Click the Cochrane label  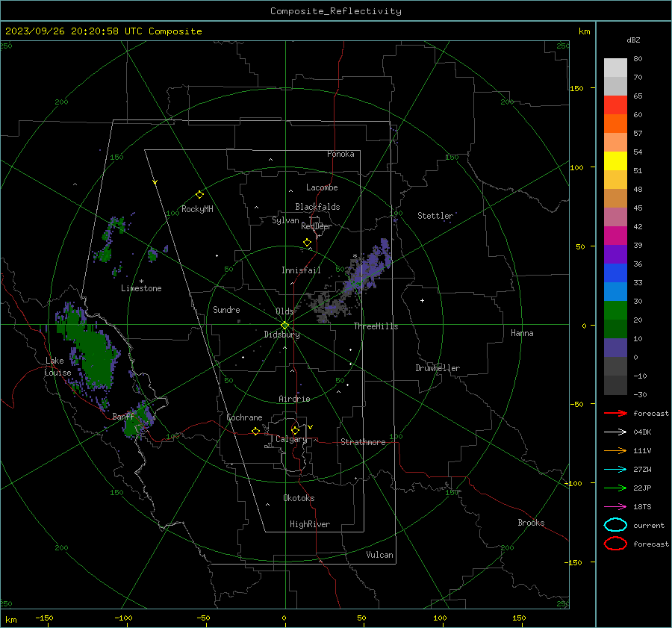(x=244, y=417)
